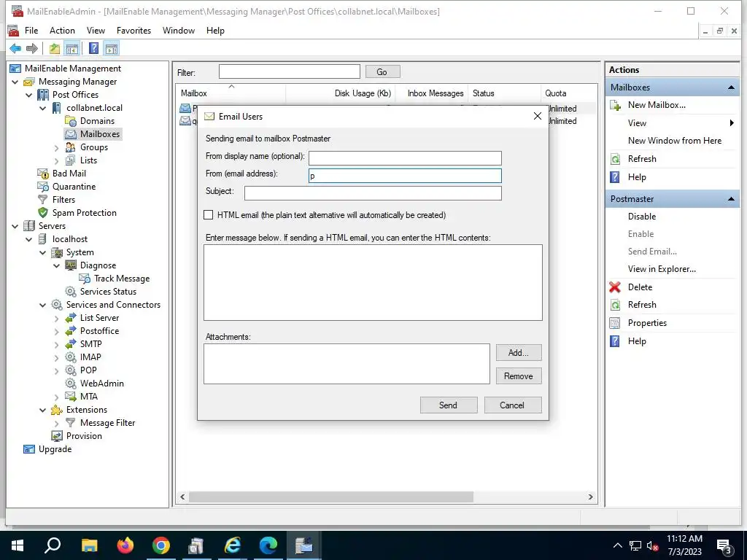Open Spam Protection in tree
The width and height of the screenshot is (747, 560).
84,213
